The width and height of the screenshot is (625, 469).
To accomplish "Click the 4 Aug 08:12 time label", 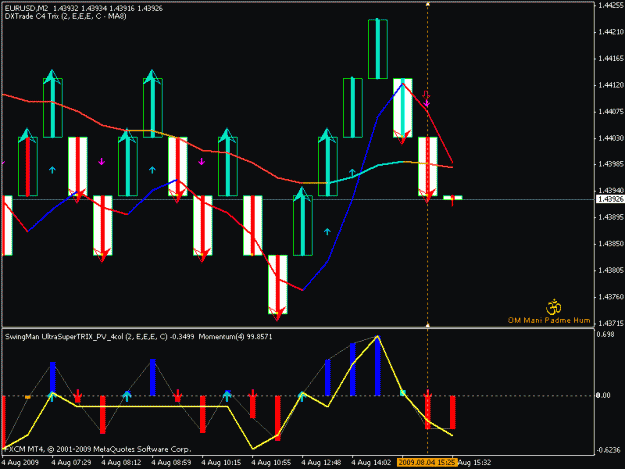I will click(122, 463).
